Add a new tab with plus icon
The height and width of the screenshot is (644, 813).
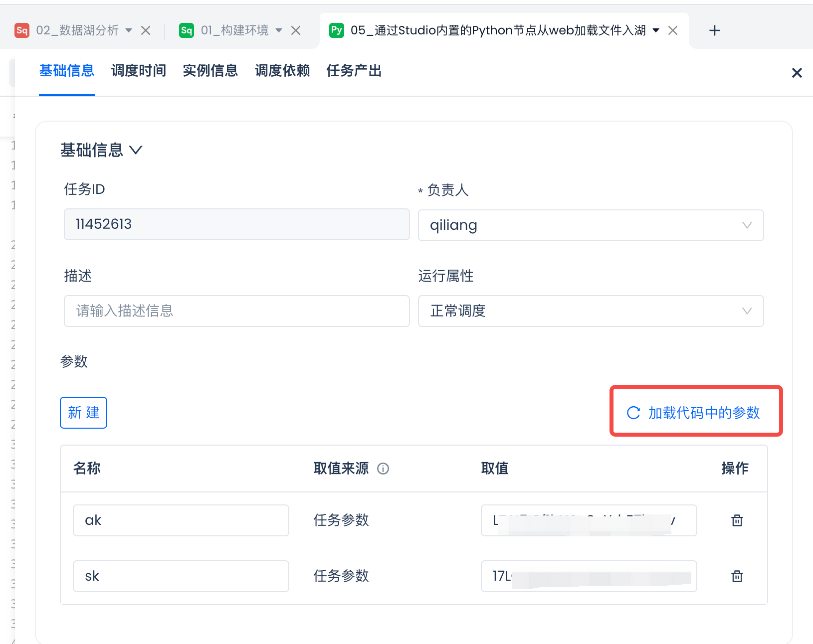pos(714,31)
